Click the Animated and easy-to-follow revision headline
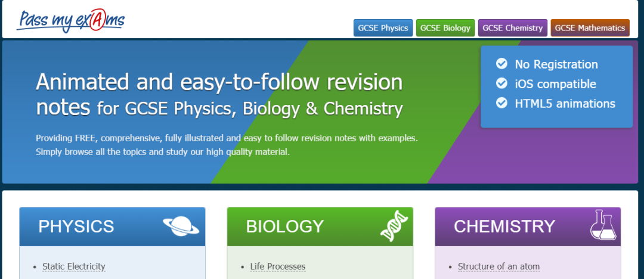The width and height of the screenshot is (644, 279). [219, 83]
